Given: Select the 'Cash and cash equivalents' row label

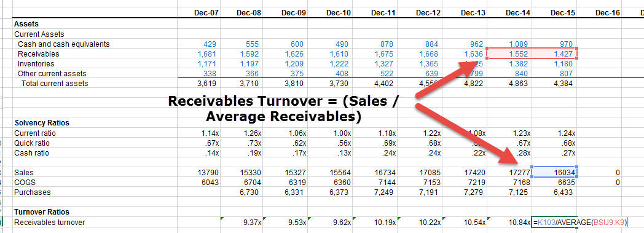Looking at the screenshot, I should [95, 44].
